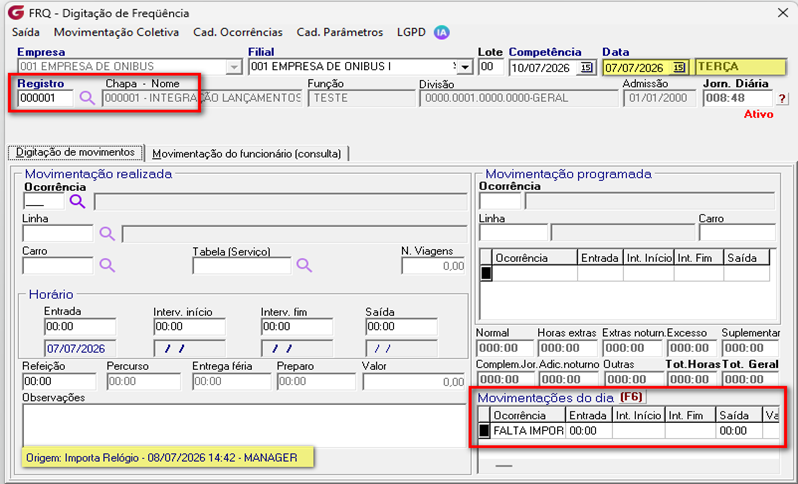Image resolution: width=798 pixels, height=484 pixels.
Task: Click the N. Viagens field
Action: pyautogui.click(x=433, y=266)
